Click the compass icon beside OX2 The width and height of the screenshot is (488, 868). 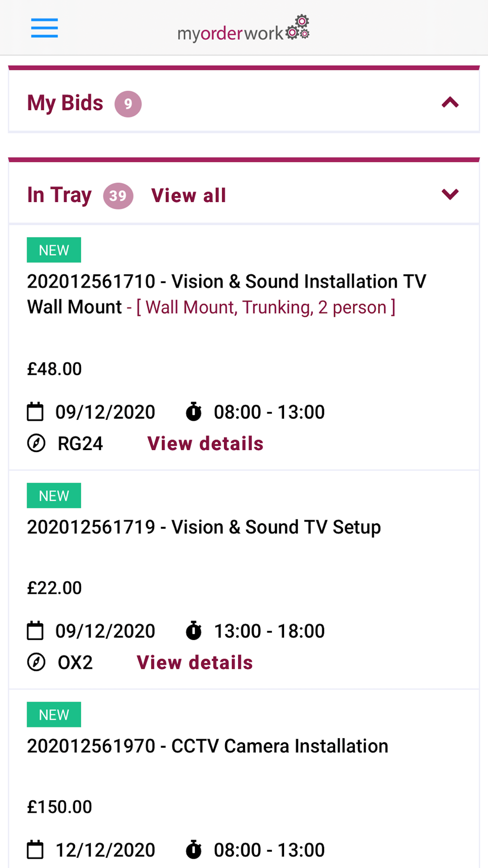tap(36, 662)
